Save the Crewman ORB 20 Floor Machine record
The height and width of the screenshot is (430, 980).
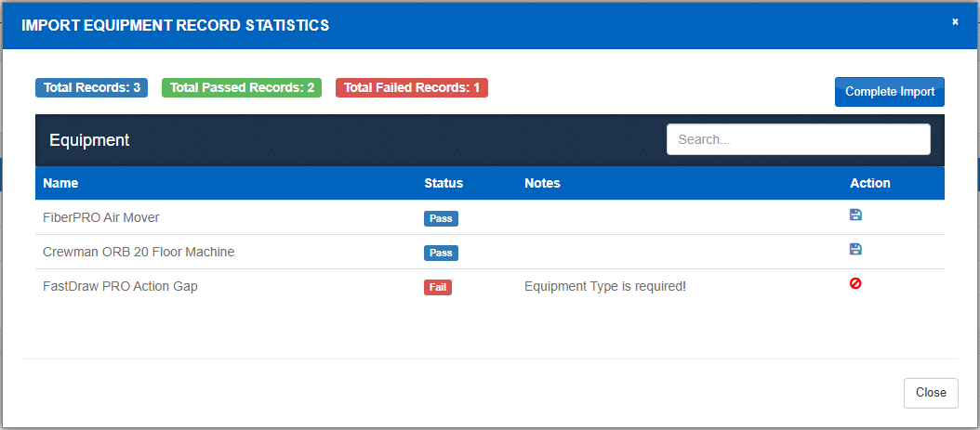855,249
